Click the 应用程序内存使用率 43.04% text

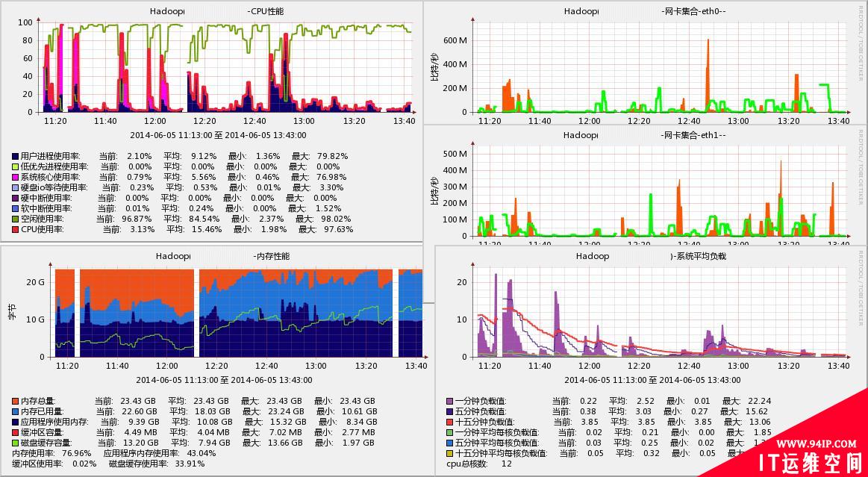tap(160, 453)
